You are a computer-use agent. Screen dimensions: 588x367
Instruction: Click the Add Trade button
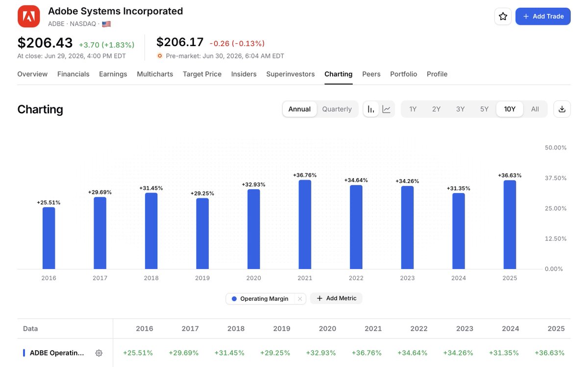[543, 16]
